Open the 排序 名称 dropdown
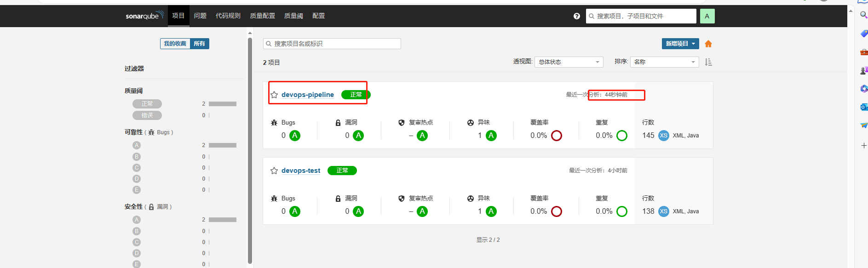The image size is (868, 268). [664, 62]
